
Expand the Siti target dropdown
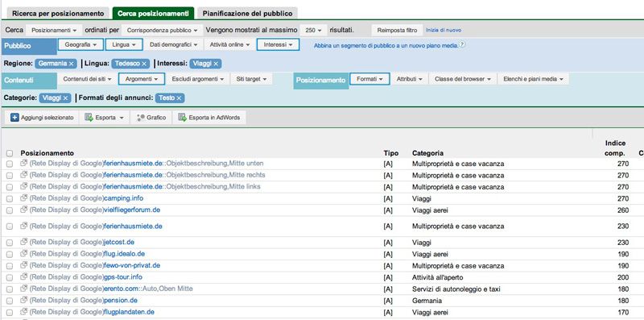(251, 79)
